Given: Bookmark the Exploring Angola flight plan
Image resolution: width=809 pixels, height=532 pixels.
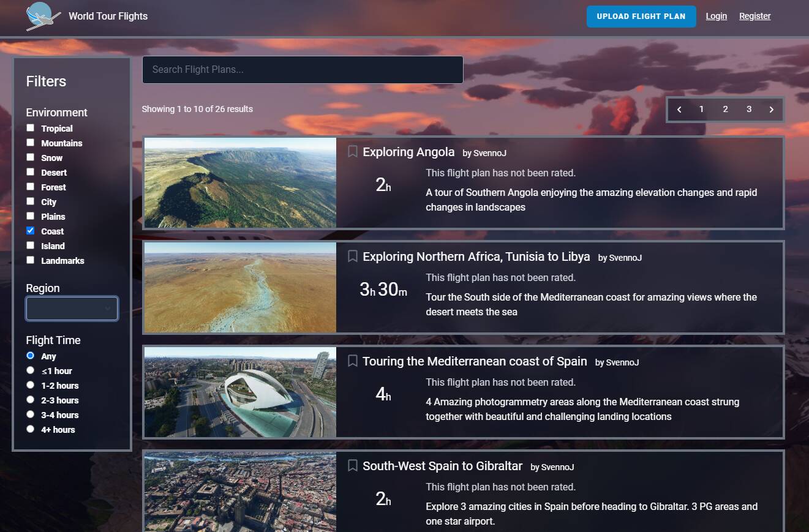Looking at the screenshot, I should pyautogui.click(x=353, y=152).
